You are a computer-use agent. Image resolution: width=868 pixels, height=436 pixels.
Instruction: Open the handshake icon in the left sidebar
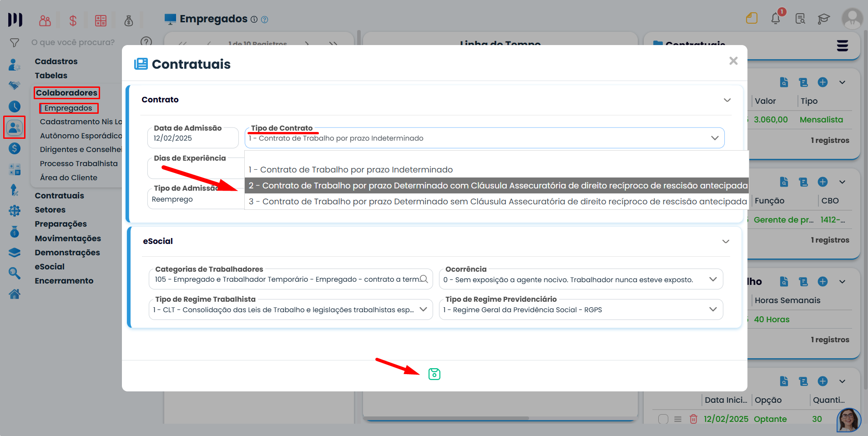pos(15,86)
